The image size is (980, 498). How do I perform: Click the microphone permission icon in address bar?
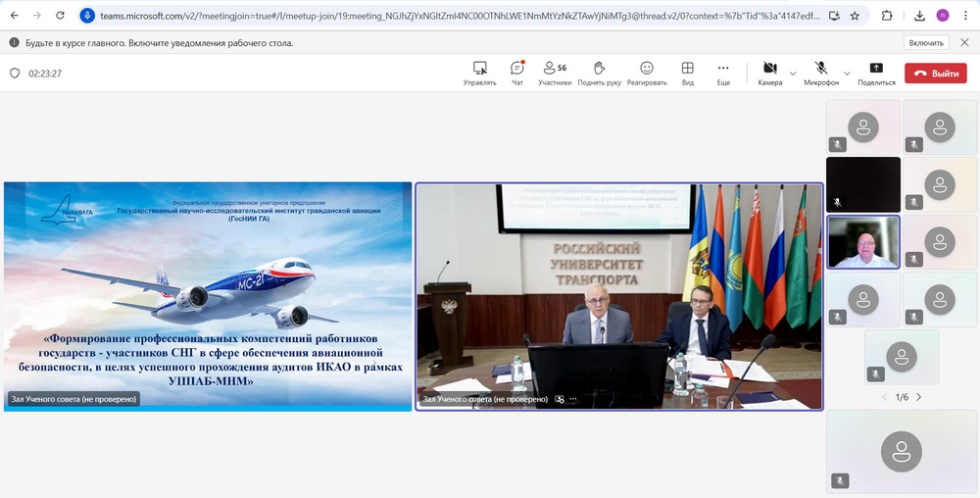click(87, 16)
